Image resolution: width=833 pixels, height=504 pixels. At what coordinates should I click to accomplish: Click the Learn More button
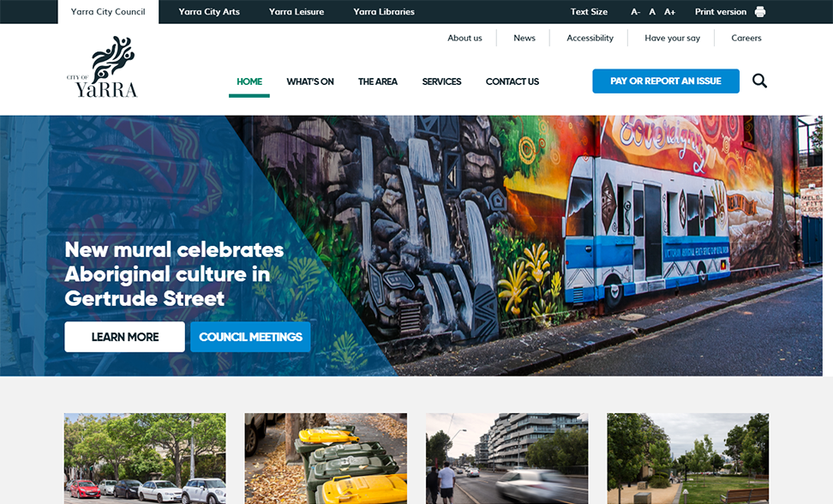coord(125,337)
